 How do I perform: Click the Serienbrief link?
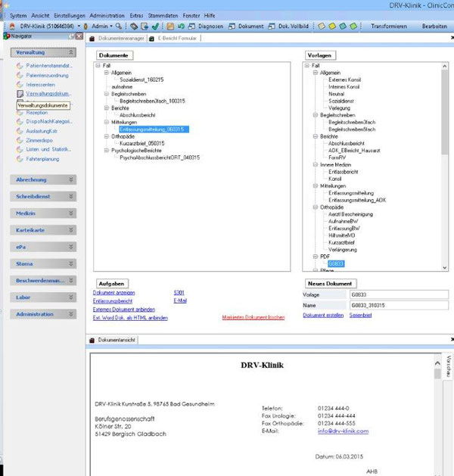[360, 315]
